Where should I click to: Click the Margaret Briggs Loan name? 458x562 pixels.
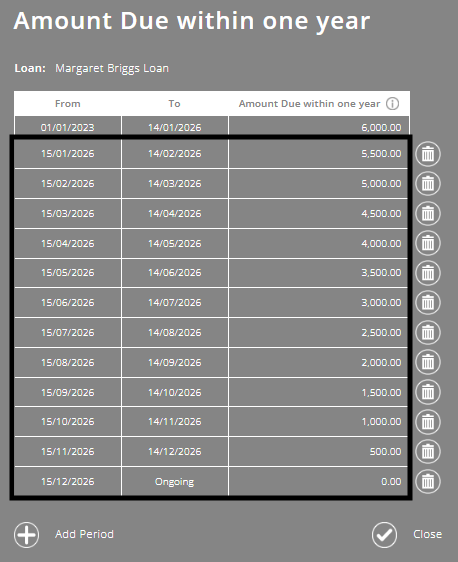click(112, 68)
